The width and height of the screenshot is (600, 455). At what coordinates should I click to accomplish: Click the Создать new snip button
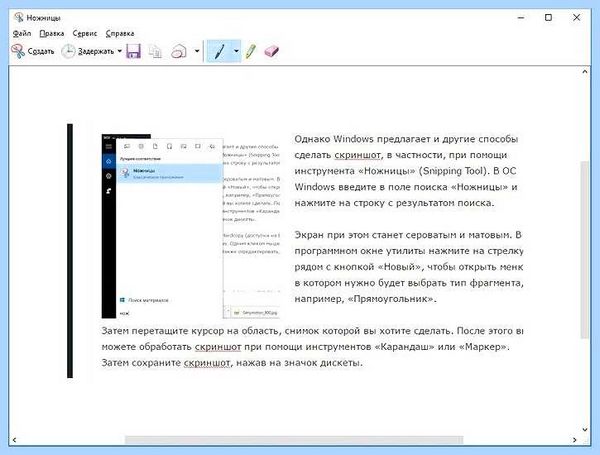[33, 51]
